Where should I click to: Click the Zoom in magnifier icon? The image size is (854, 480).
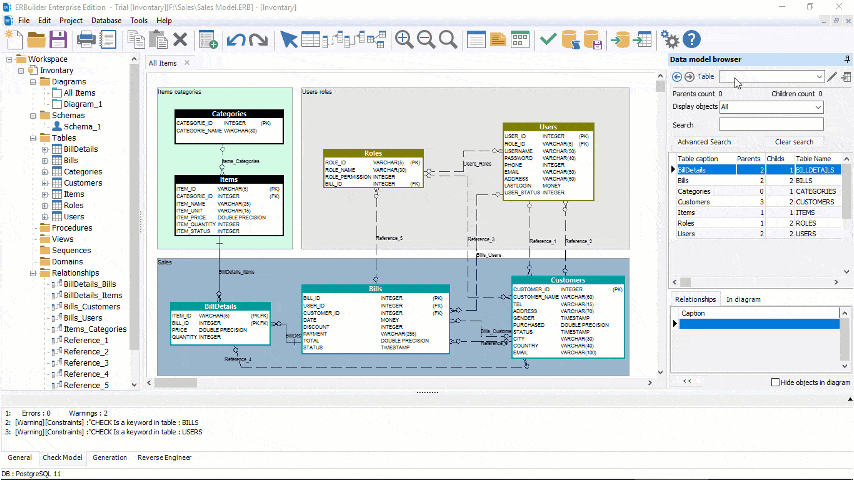point(404,39)
